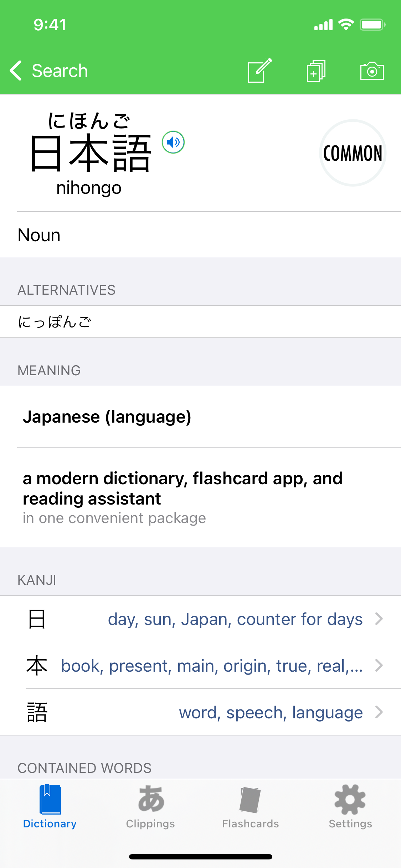Add word to flashcards icon
Image resolution: width=401 pixels, height=868 pixels.
(x=316, y=71)
